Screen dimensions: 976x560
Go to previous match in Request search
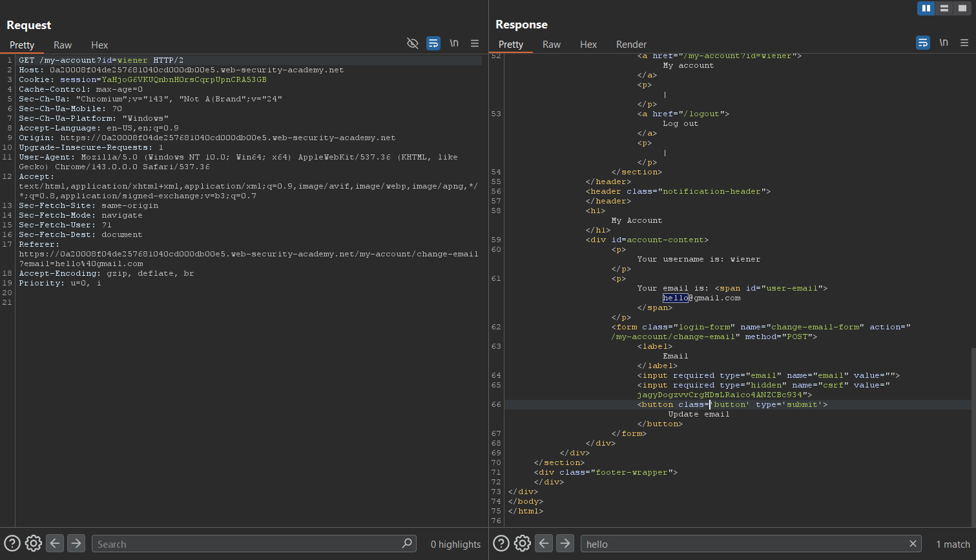(55, 543)
